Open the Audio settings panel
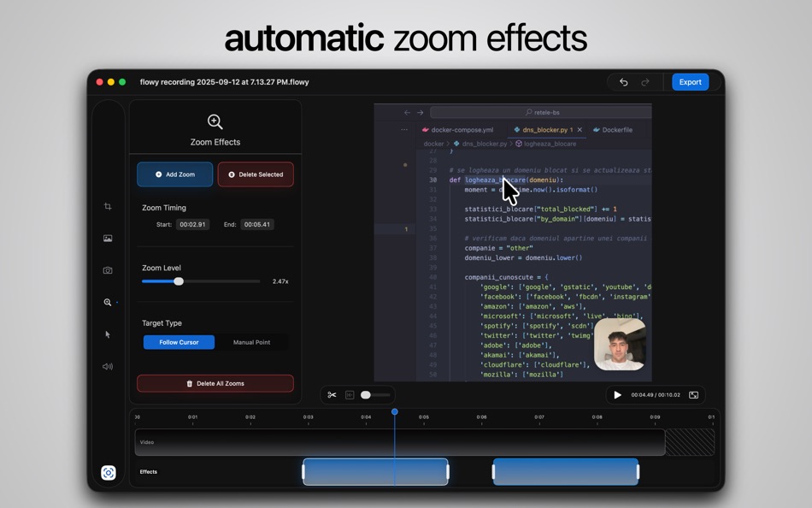Screen dimensions: 812x508 tap(108, 365)
